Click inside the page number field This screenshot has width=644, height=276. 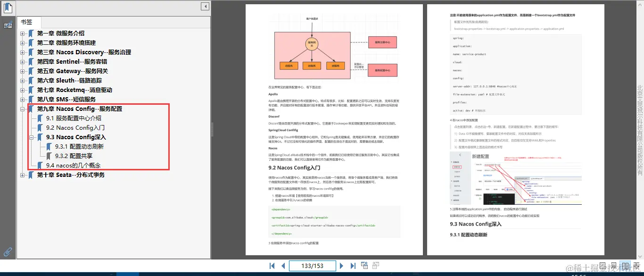click(x=312, y=266)
